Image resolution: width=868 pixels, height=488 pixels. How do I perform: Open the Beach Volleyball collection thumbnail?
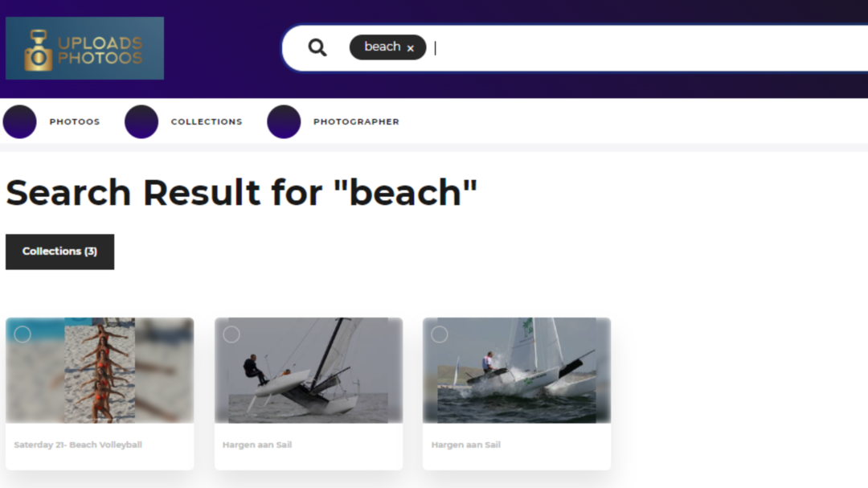(100, 370)
